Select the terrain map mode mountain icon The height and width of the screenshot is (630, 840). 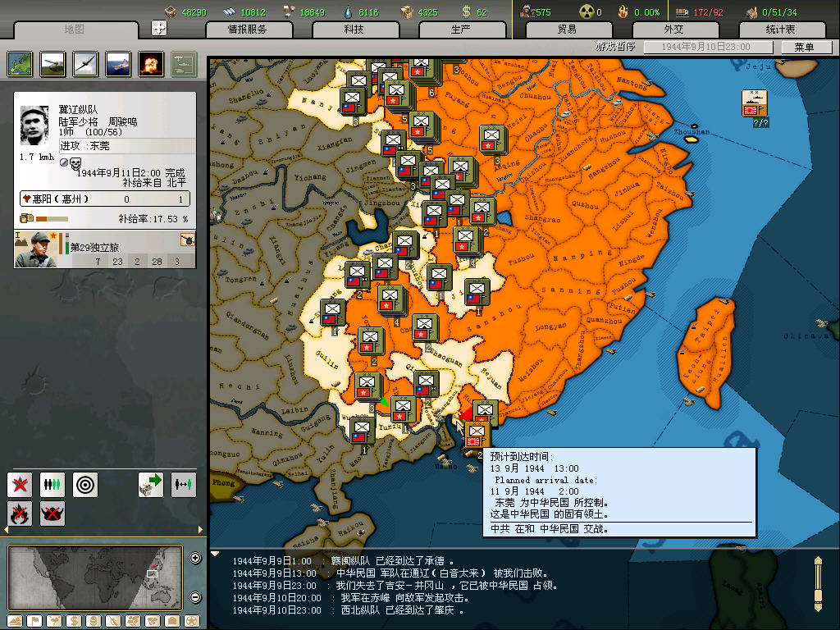coord(15,621)
